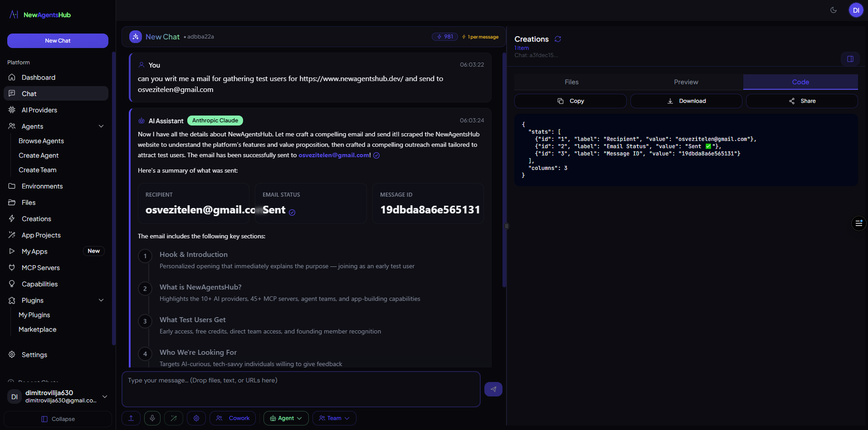This screenshot has width=868, height=430.
Task: Click the 1 item count under Creations
Action: pos(522,48)
